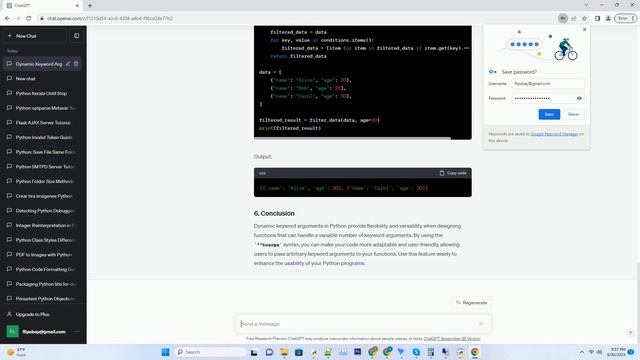This screenshot has width=640, height=360.
Task: Open File Explorer from taskbar
Action: pos(284,352)
